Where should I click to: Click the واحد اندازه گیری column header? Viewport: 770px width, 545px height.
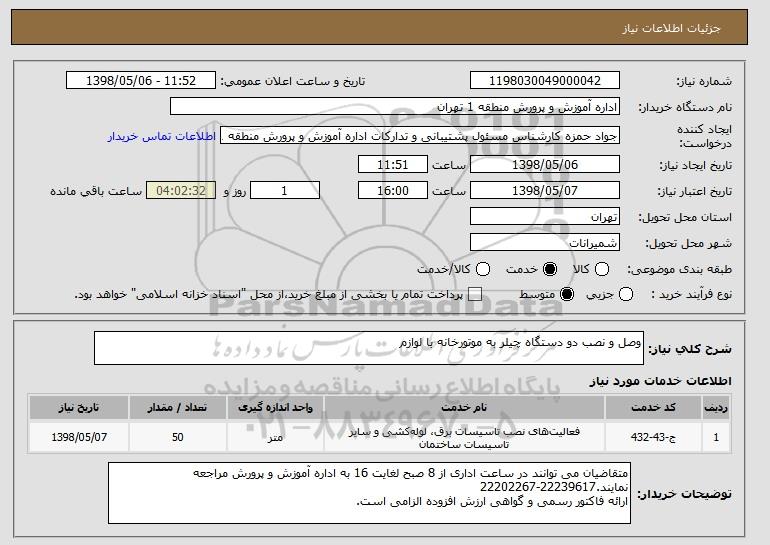tap(275, 408)
